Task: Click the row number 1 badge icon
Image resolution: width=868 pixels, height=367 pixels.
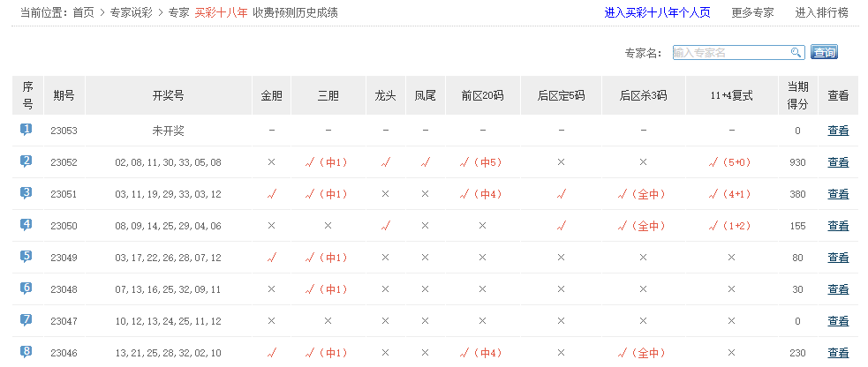Action: pyautogui.click(x=26, y=130)
